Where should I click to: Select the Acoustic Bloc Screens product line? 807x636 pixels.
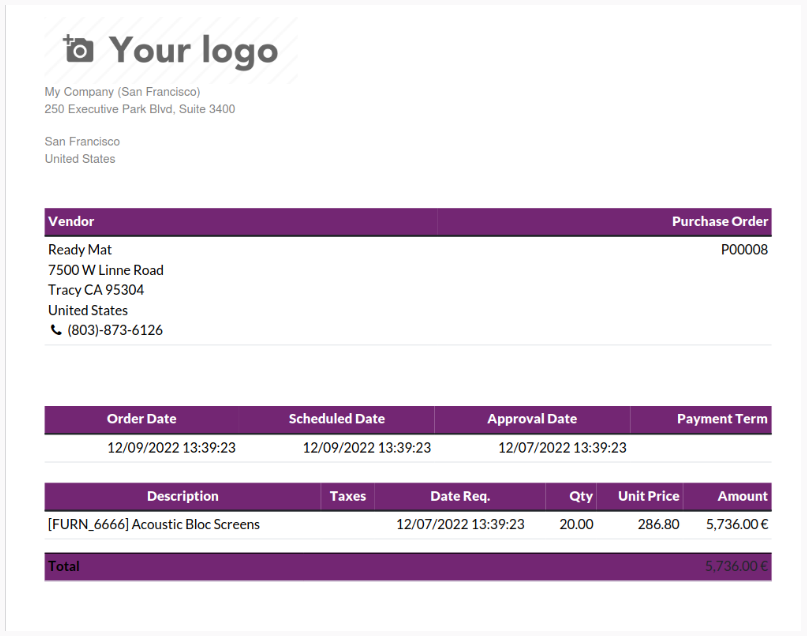click(x=153, y=524)
